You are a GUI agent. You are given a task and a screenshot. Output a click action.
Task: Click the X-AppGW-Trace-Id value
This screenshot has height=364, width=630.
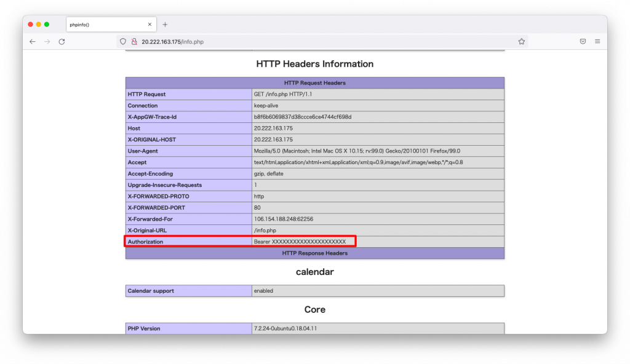tap(302, 117)
